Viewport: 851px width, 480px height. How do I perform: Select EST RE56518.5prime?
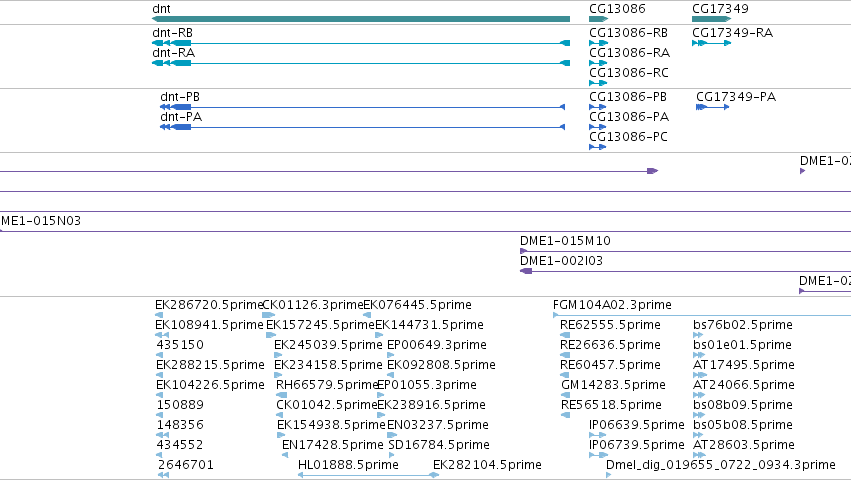click(611, 405)
